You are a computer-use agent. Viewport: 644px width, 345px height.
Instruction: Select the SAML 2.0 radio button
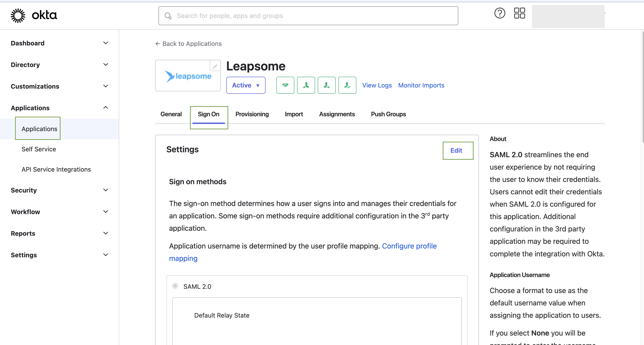[x=175, y=286]
